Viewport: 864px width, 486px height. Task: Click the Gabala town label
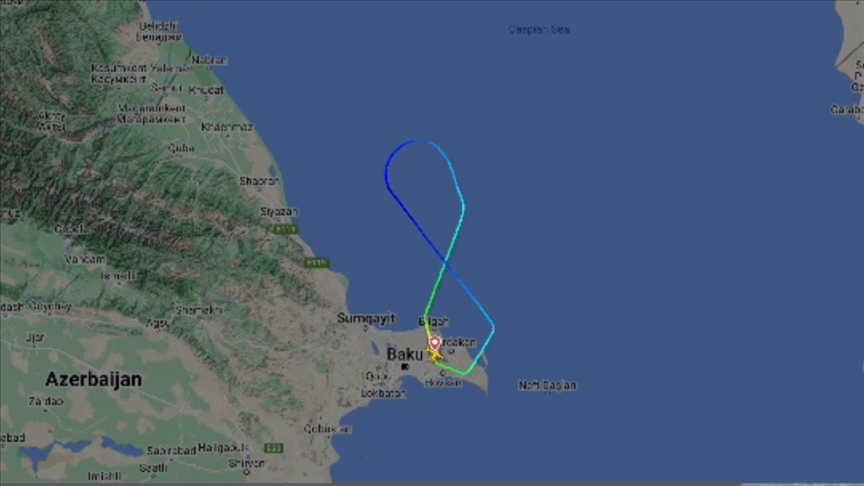point(72,229)
